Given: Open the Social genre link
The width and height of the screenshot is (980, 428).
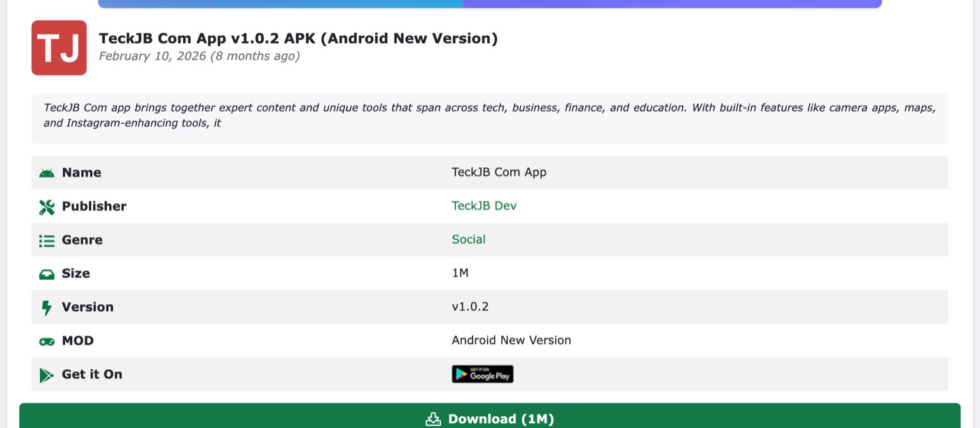Looking at the screenshot, I should (x=468, y=239).
